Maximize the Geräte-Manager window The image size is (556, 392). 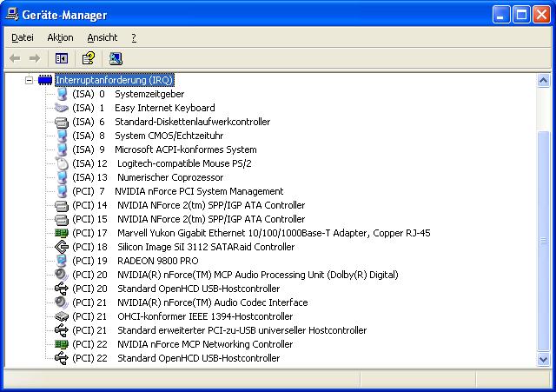521,15
